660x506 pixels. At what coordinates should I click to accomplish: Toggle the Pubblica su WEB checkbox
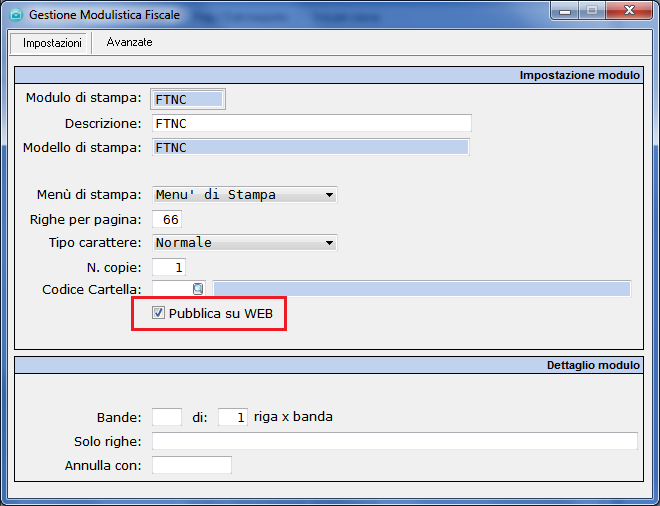(159, 314)
